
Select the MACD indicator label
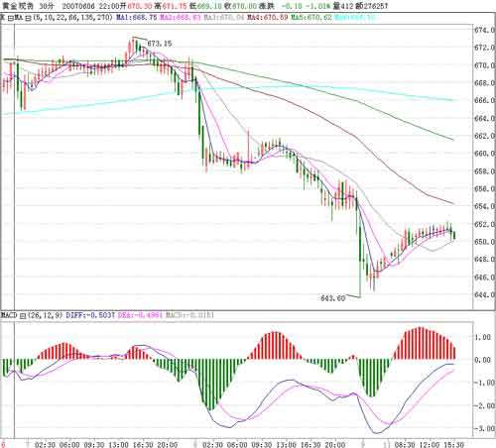click(9, 315)
